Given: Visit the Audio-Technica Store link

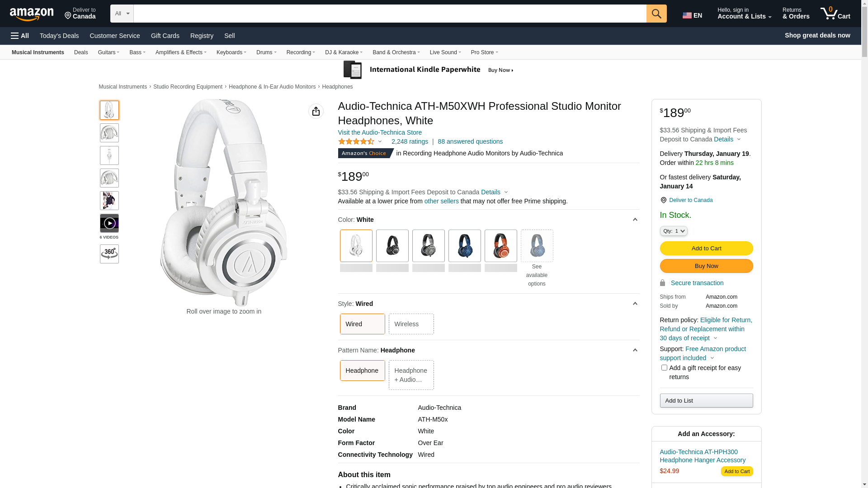Looking at the screenshot, I should [x=380, y=132].
